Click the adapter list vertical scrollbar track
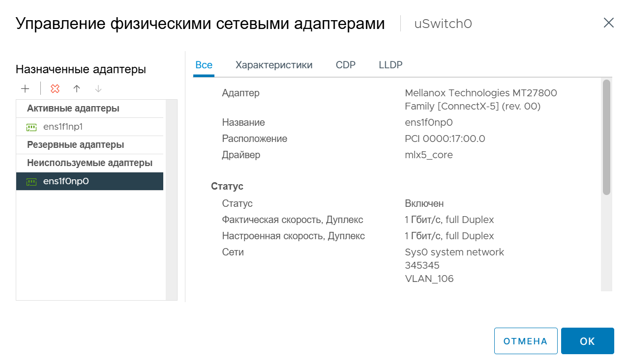 (x=171, y=199)
